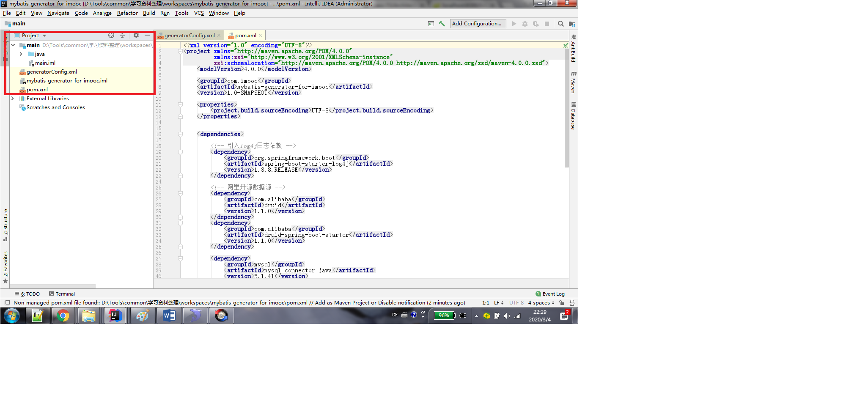This screenshot has height=395, width=868.
Task: Open the Project panel gear settings
Action: tap(136, 36)
